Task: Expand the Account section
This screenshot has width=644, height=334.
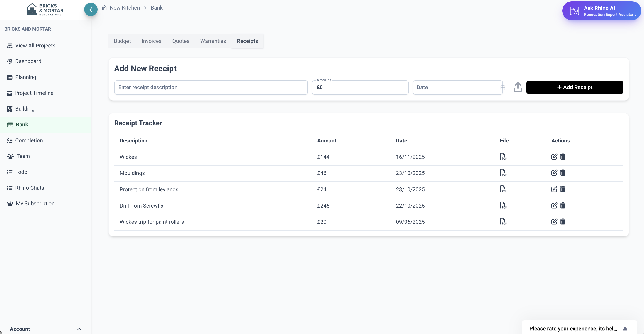Action: point(79,329)
